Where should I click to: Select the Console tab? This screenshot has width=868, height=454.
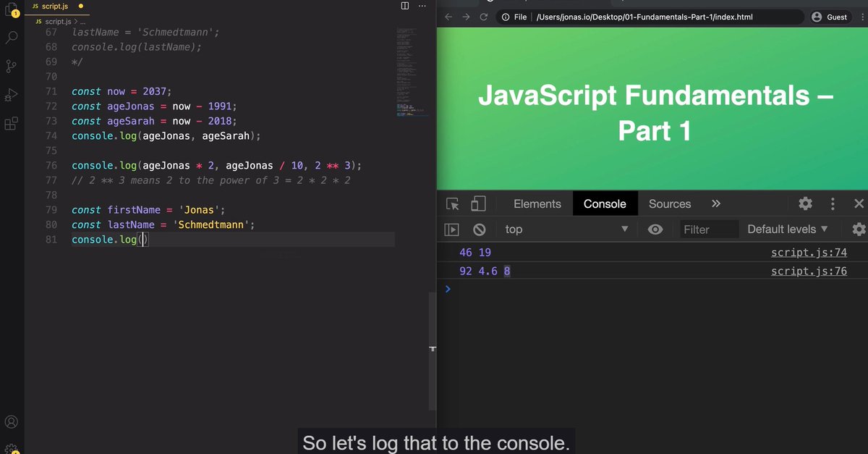point(605,204)
